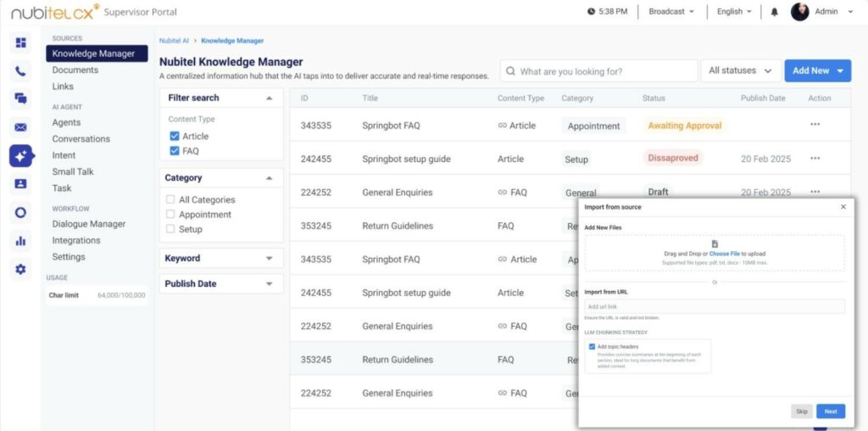Screen dimensions: 868x431
Task: Open Agents under AI Agent
Action: pos(66,122)
